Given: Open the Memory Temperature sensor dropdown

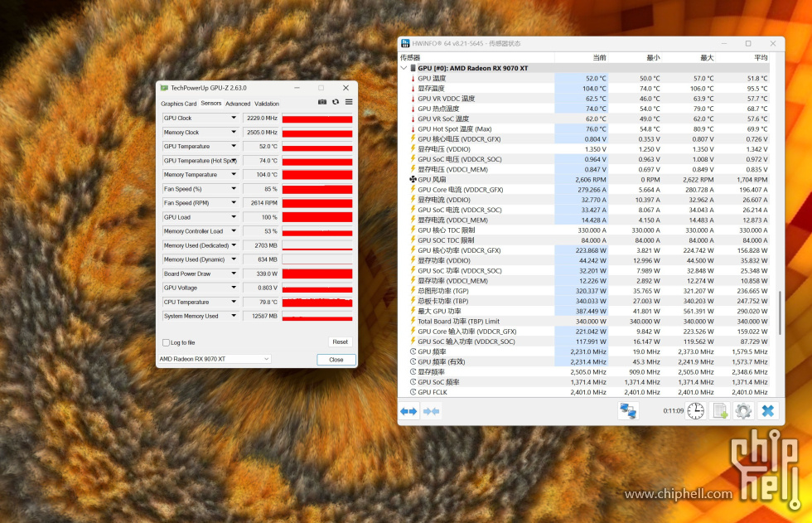Looking at the screenshot, I should (234, 175).
